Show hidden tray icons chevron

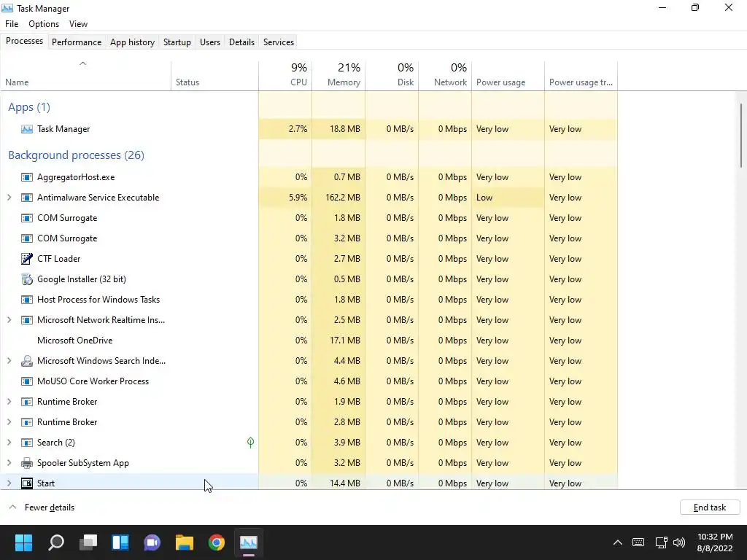(x=617, y=542)
